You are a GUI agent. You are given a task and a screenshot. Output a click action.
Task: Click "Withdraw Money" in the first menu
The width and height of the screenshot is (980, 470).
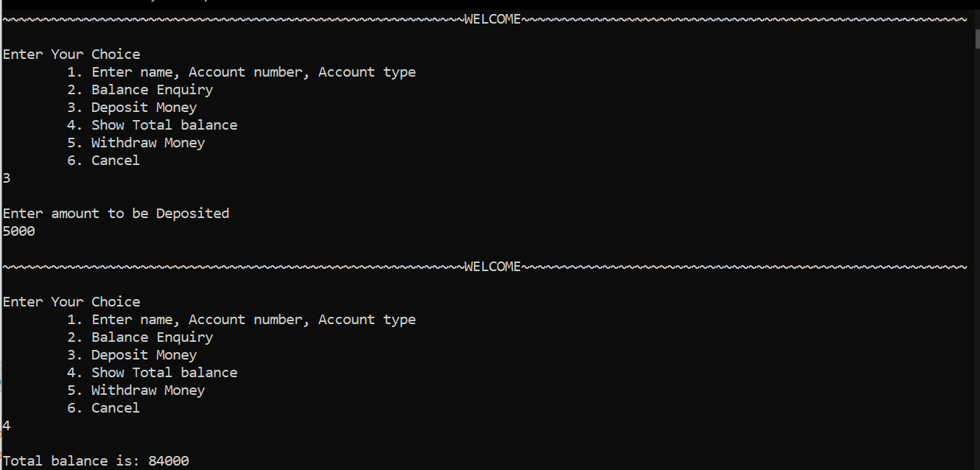pos(147,143)
